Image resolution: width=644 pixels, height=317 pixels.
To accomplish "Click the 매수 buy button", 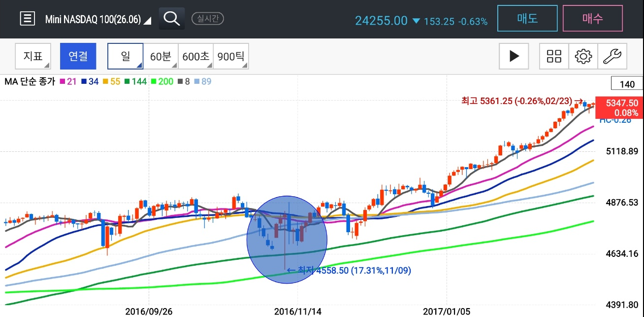I will tap(593, 19).
